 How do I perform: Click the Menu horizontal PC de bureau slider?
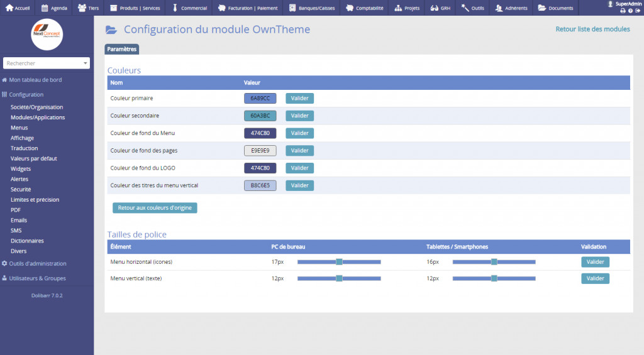pyautogui.click(x=339, y=261)
